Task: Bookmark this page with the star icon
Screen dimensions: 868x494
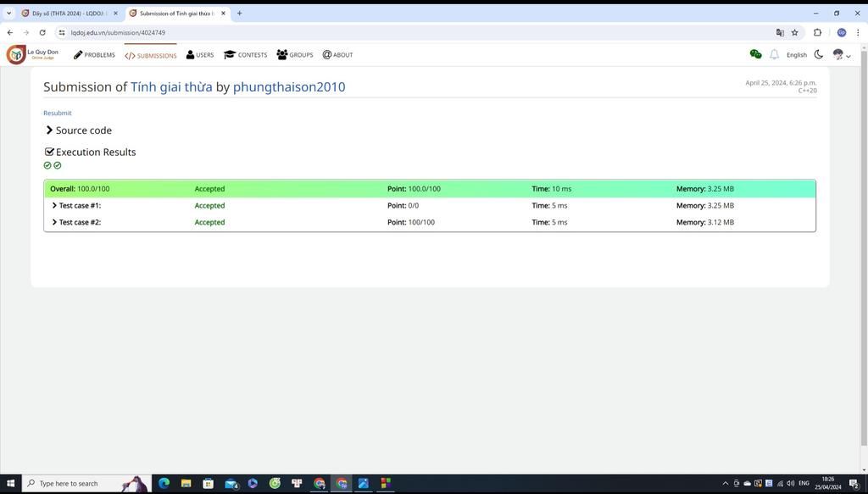Action: (x=795, y=33)
